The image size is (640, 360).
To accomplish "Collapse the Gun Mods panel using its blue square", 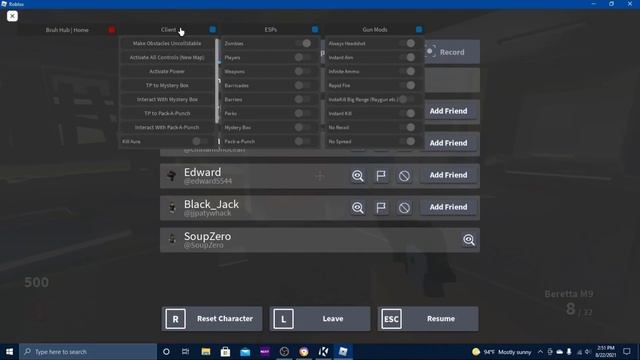I will [x=419, y=29].
